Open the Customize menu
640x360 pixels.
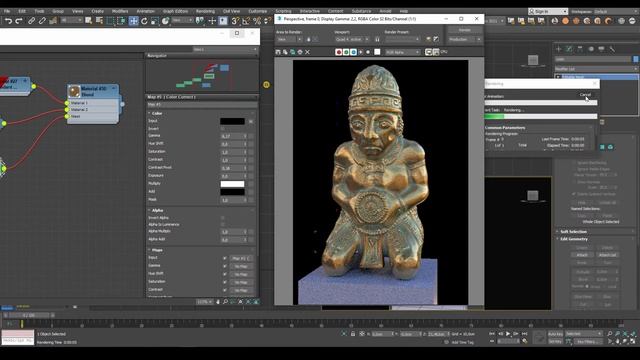pyautogui.click(x=258, y=11)
